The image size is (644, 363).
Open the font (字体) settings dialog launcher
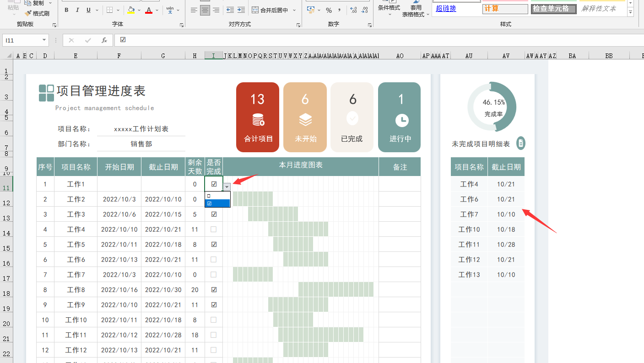[x=182, y=25]
